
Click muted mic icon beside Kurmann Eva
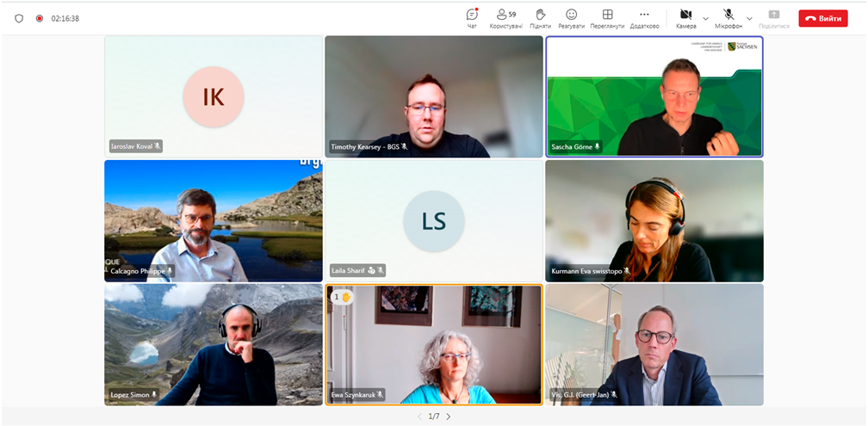click(x=627, y=271)
